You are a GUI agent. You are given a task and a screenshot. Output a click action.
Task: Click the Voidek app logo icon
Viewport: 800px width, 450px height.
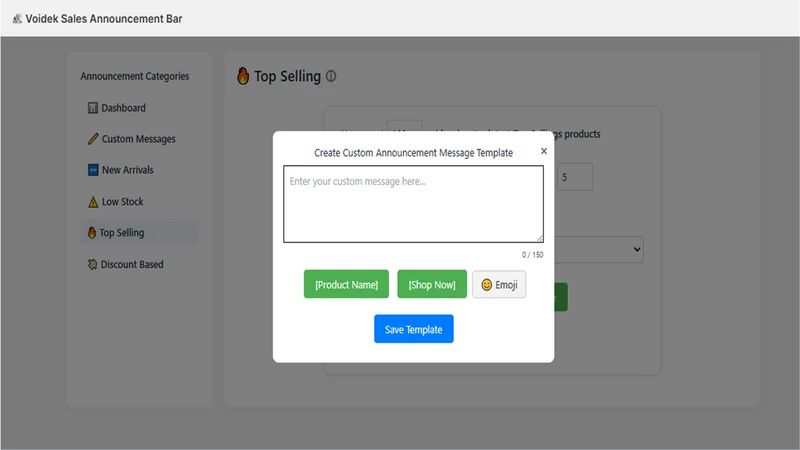click(17, 19)
